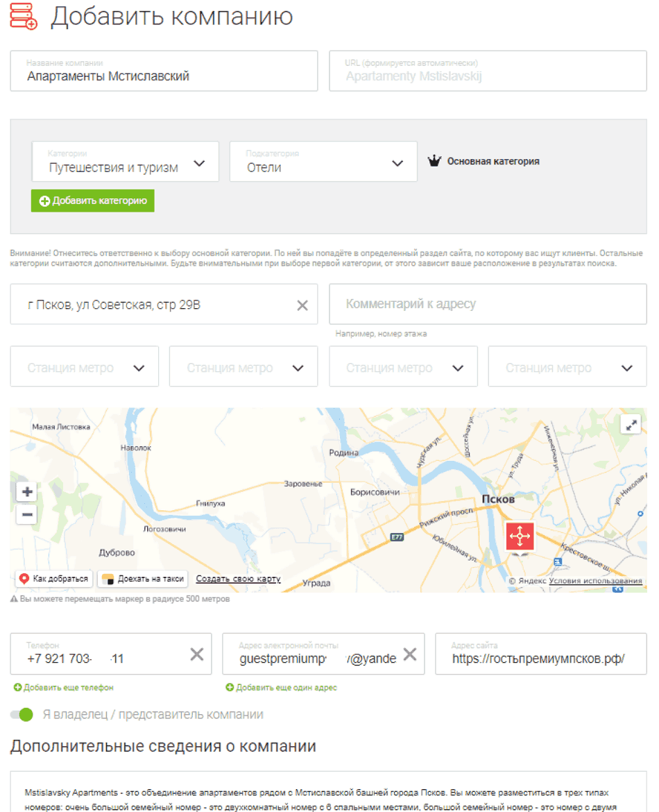The width and height of the screenshot is (659, 812).
Task: Click plus icon next to Добавить еще один адрес
Action: click(x=230, y=687)
